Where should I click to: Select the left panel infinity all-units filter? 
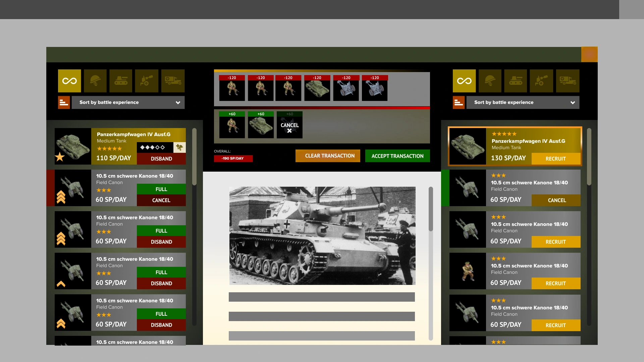click(x=69, y=81)
